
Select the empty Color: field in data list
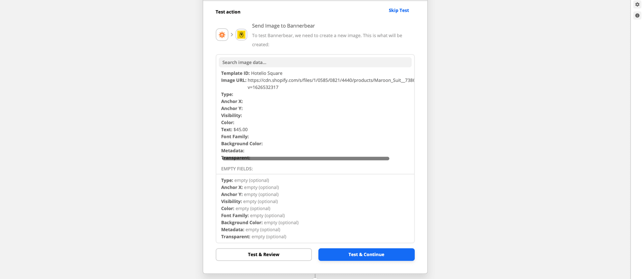coord(228,123)
